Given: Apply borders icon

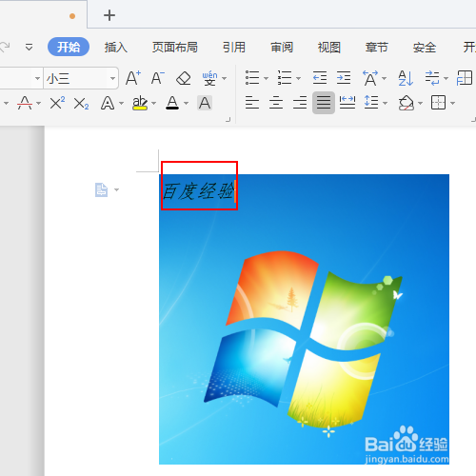Looking at the screenshot, I should click(x=438, y=103).
